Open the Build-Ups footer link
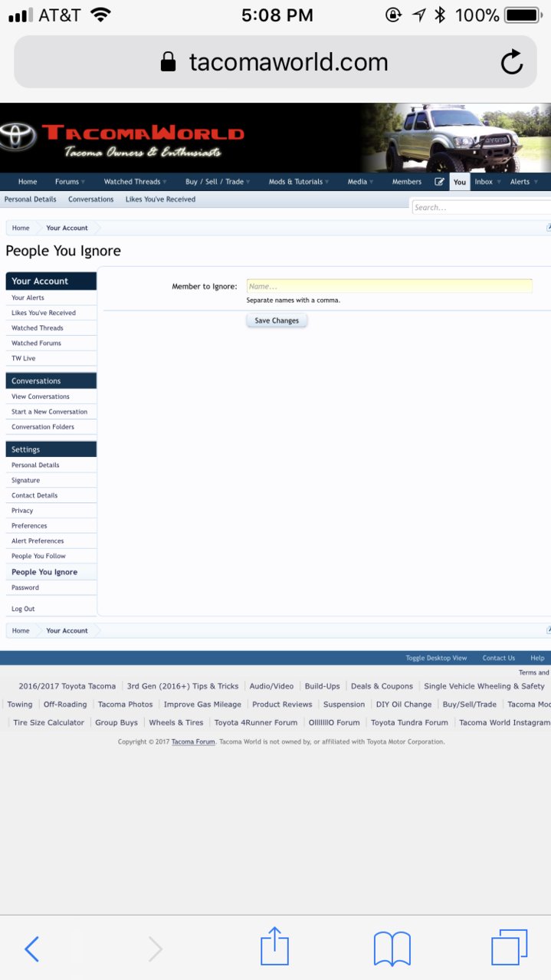This screenshot has height=980, width=551. [322, 686]
